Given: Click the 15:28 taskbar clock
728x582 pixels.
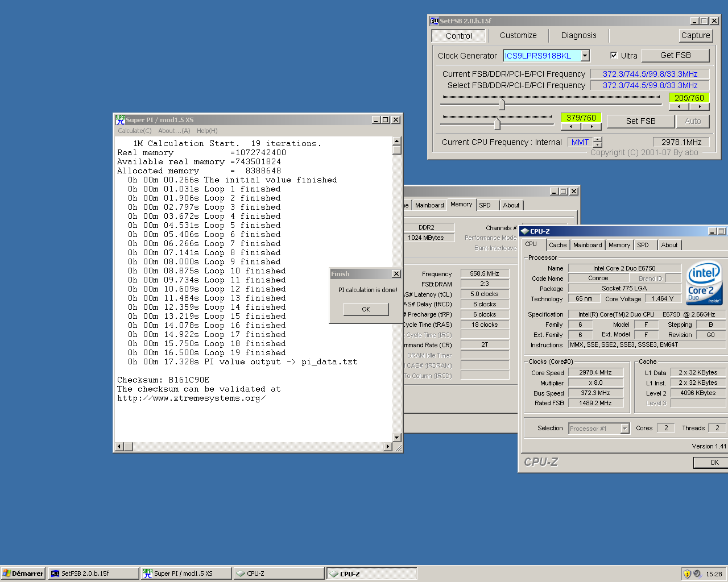Looking at the screenshot, I should 714,574.
